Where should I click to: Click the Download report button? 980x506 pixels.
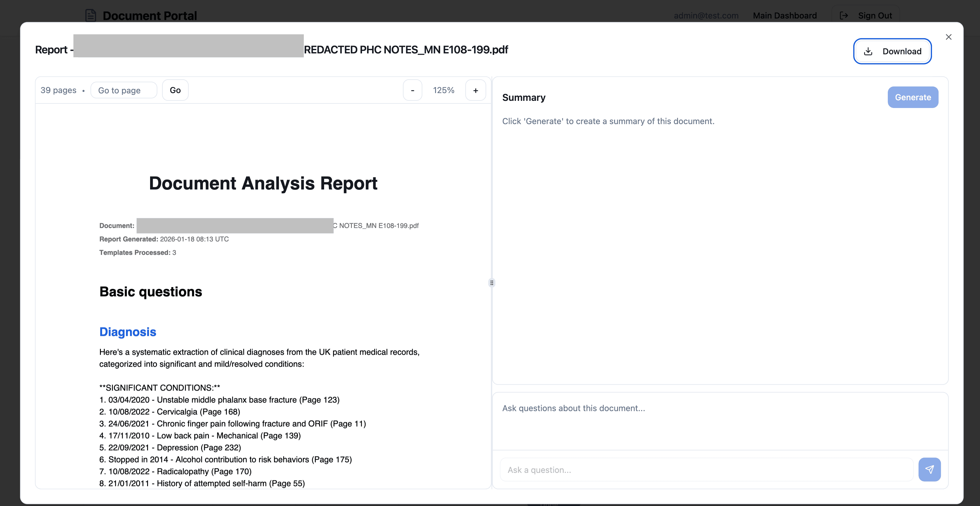892,51
